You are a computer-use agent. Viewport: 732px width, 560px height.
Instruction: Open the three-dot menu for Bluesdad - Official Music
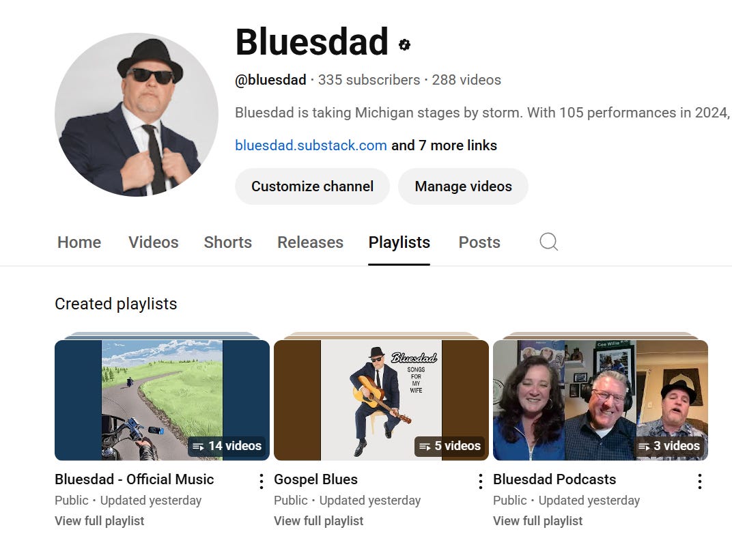(261, 481)
